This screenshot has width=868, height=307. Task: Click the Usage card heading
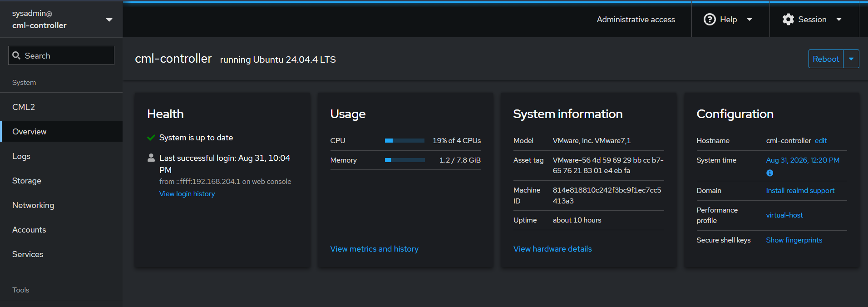coord(348,114)
